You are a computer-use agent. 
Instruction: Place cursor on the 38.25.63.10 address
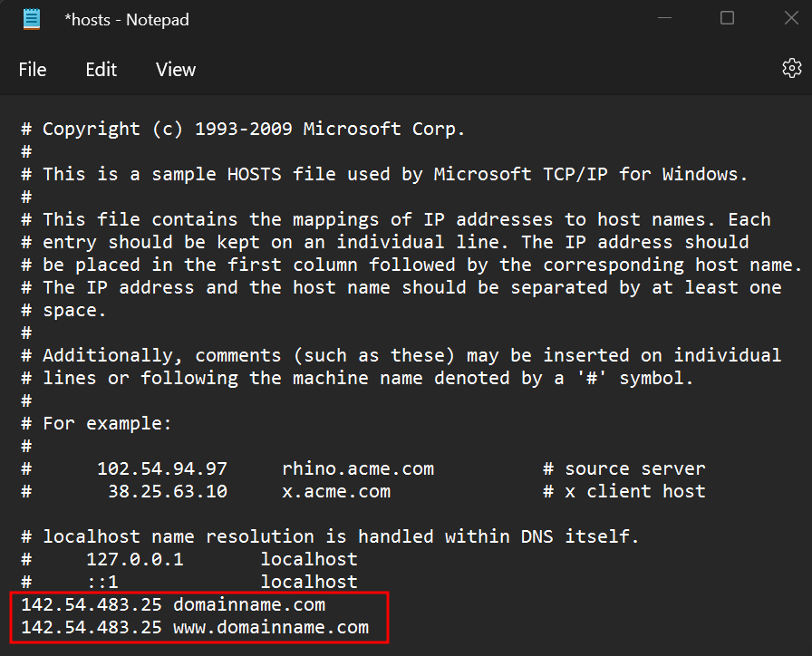[168, 491]
